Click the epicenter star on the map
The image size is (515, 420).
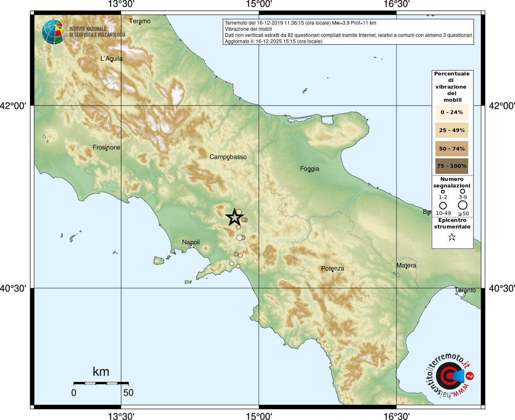235,217
